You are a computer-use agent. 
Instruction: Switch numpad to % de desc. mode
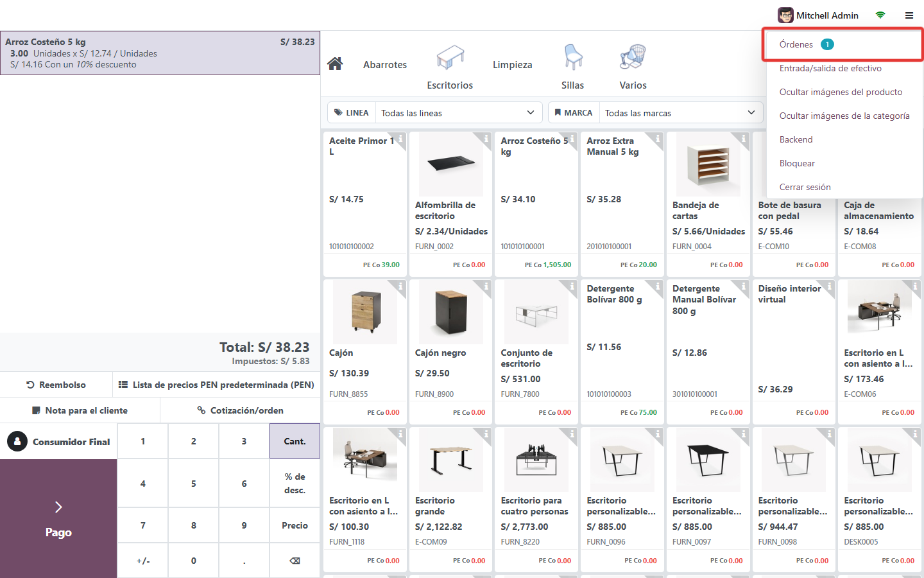click(295, 483)
